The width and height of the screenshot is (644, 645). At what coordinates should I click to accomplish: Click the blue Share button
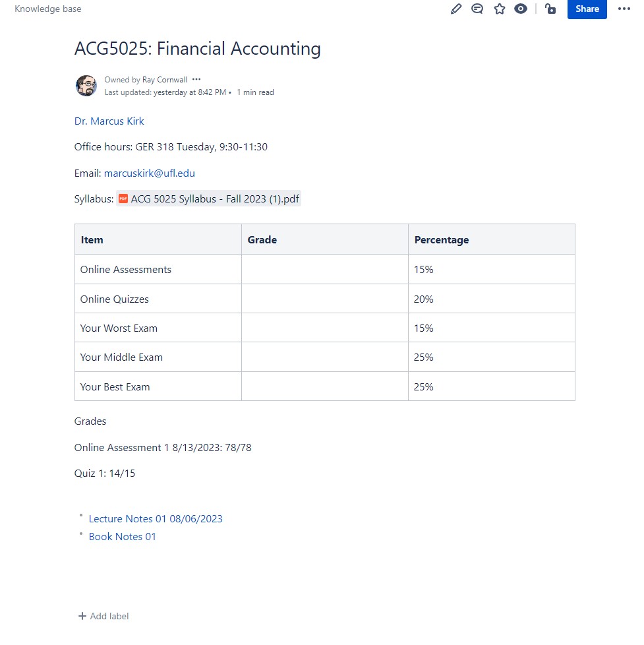click(x=587, y=9)
